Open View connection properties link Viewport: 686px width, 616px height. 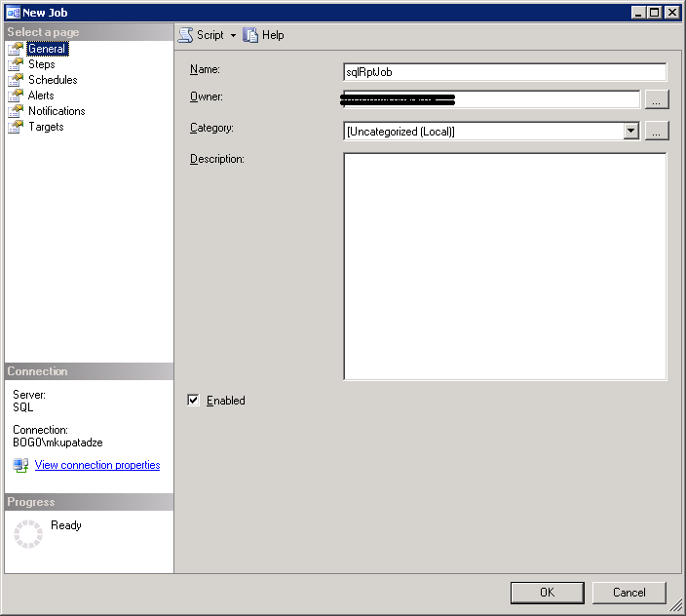pyautogui.click(x=97, y=466)
